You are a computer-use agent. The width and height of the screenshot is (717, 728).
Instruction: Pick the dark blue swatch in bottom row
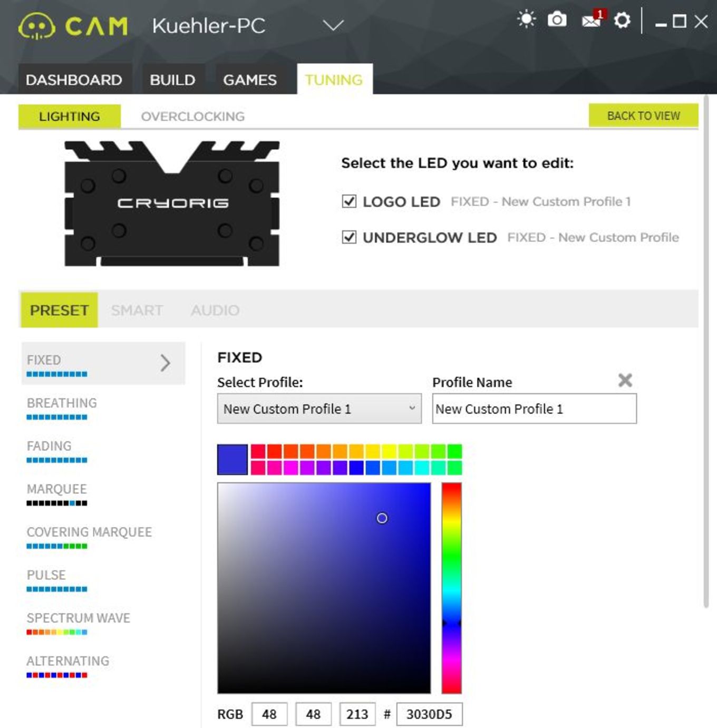[x=357, y=468]
